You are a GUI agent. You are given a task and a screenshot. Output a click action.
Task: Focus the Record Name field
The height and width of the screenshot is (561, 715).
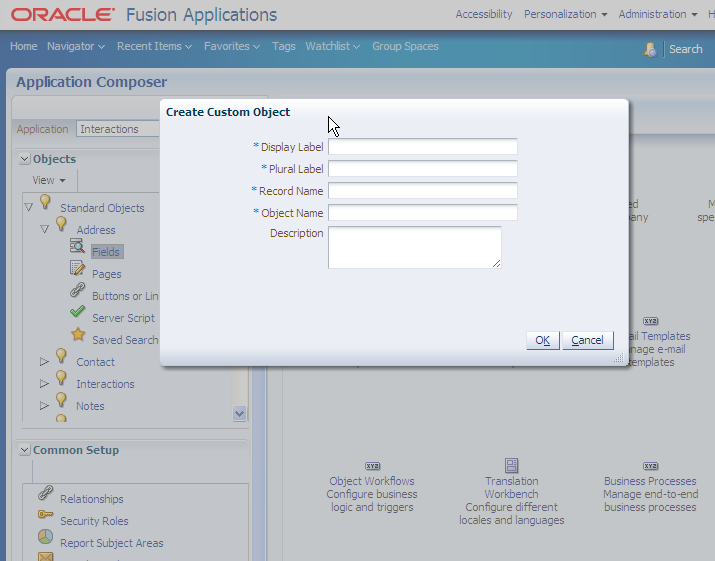[x=423, y=191]
